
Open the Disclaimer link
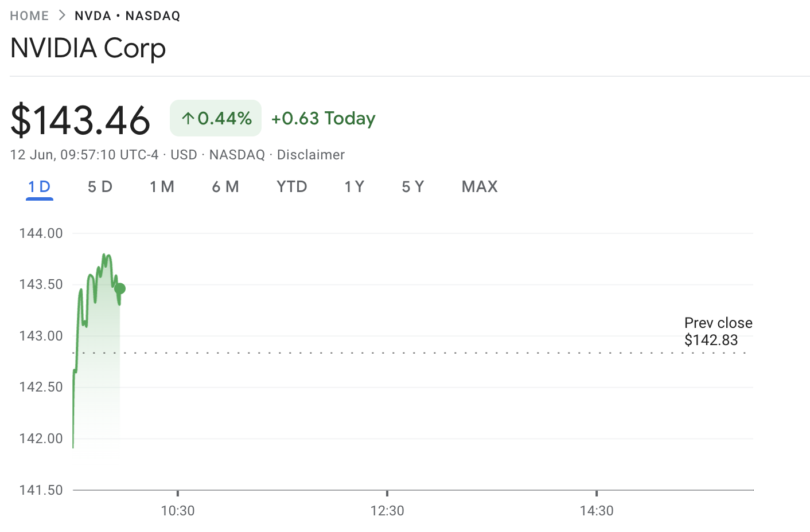coord(310,155)
